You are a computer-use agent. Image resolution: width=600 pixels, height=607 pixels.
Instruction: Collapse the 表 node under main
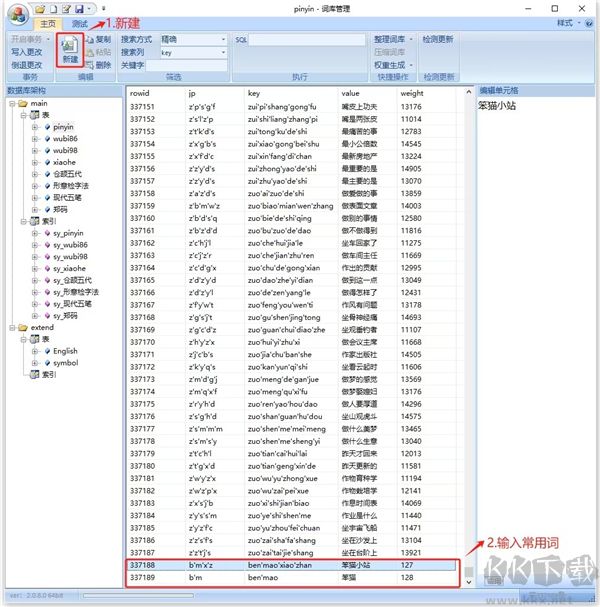24,115
